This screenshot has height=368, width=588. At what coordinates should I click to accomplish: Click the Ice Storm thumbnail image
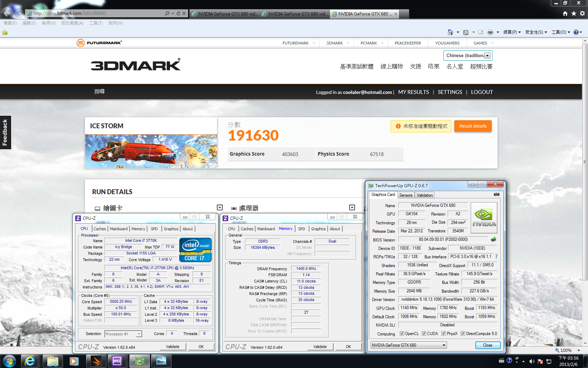coord(151,151)
